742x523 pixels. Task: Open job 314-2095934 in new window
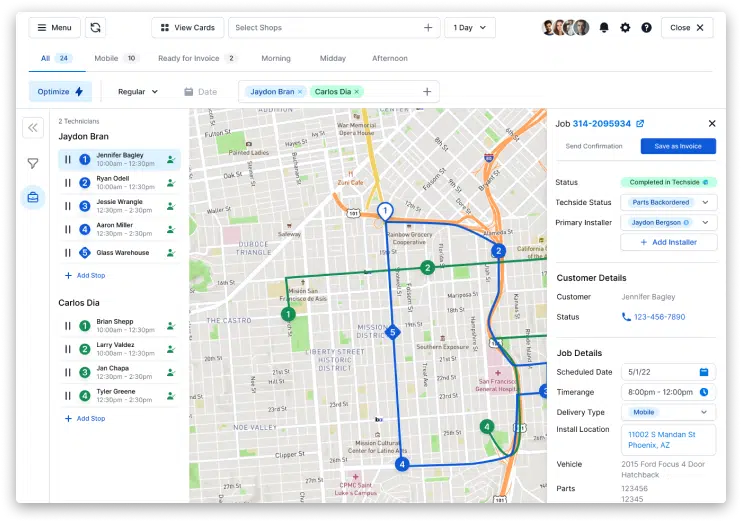pyautogui.click(x=640, y=124)
